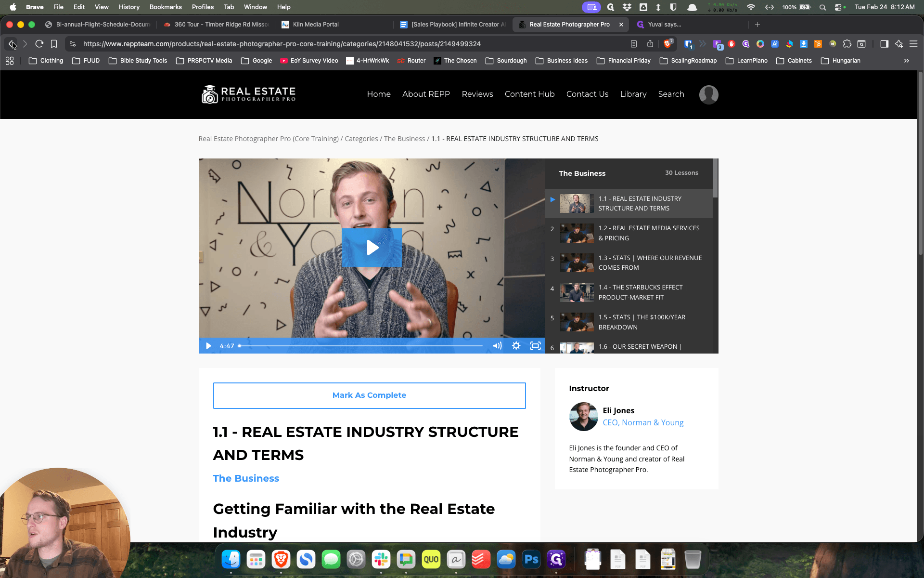Open the Clothing bookmarks folder
924x578 pixels.
(46, 61)
